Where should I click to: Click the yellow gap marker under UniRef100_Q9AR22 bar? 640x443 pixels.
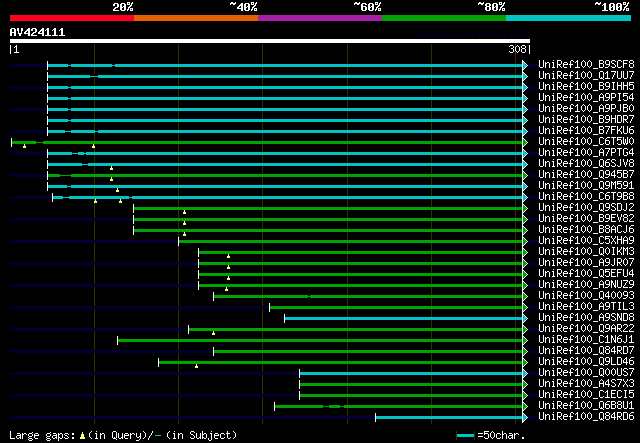coord(213,333)
